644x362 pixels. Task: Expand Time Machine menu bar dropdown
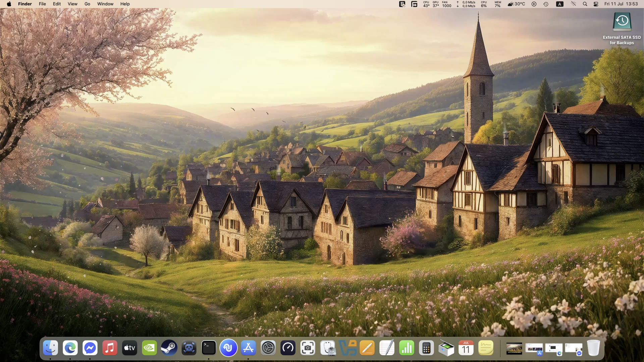click(x=546, y=4)
